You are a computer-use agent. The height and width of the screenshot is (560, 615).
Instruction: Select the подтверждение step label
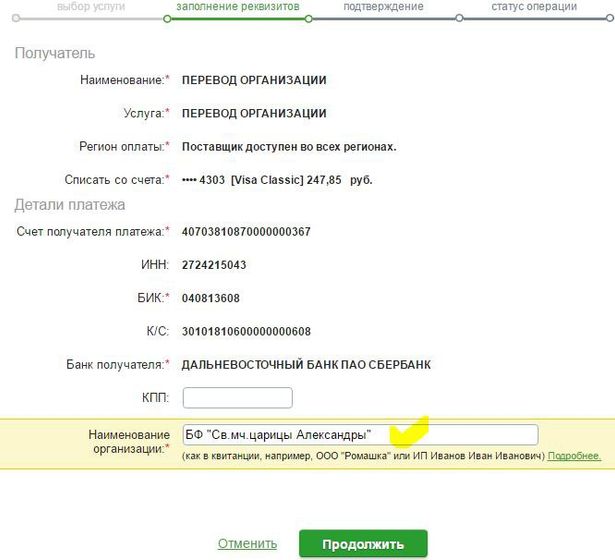pos(383,7)
